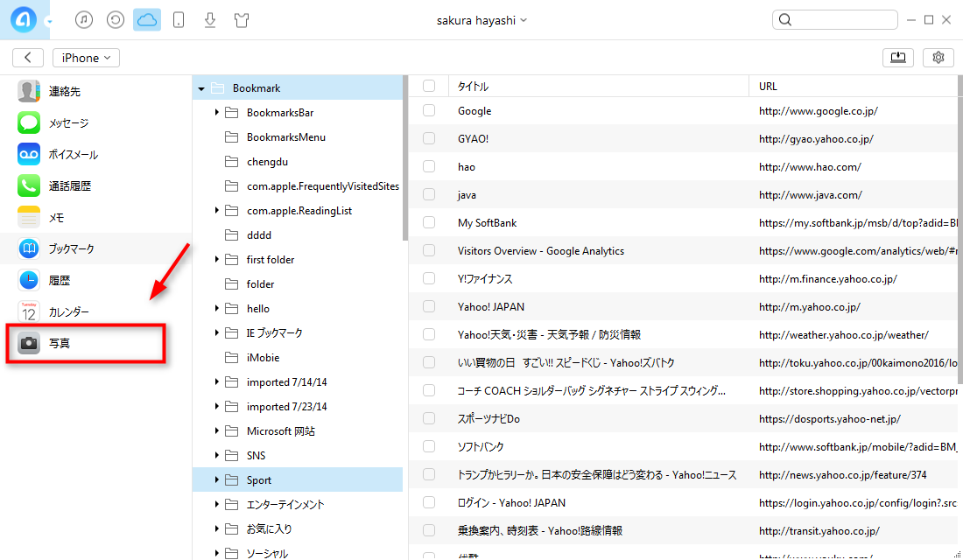Sort by the URL column header
This screenshot has width=963, height=560.
click(854, 86)
